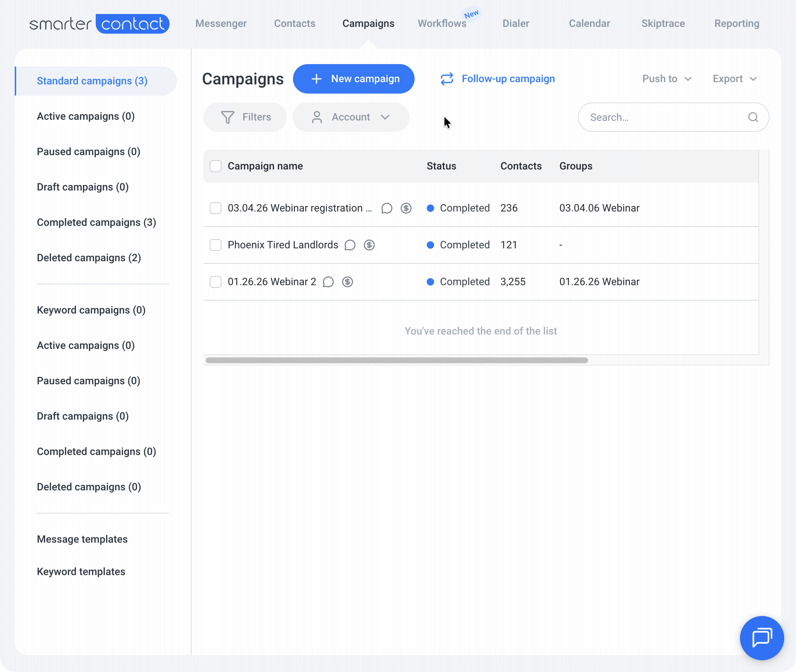Create a New campaign
Screen dimensions: 796x672
point(353,79)
